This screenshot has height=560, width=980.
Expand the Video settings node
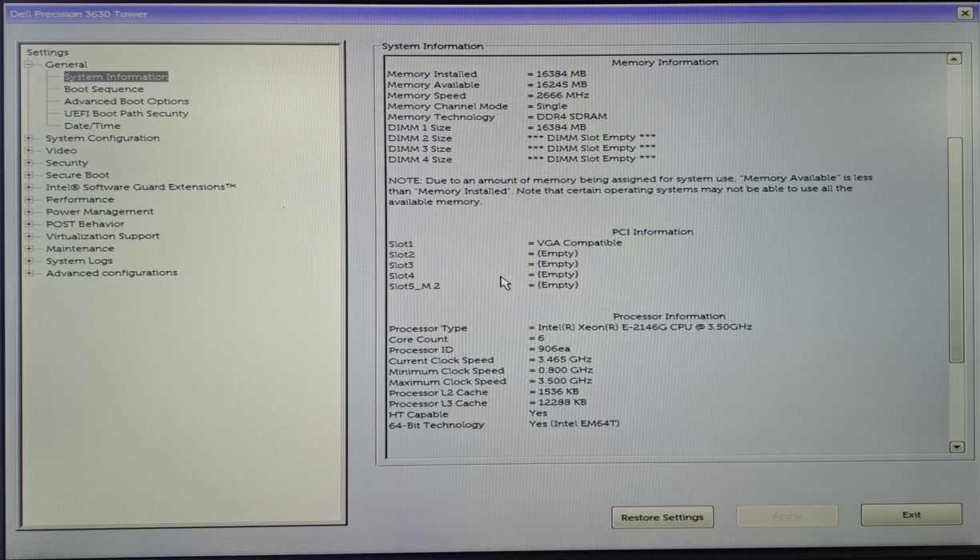pyautogui.click(x=29, y=150)
